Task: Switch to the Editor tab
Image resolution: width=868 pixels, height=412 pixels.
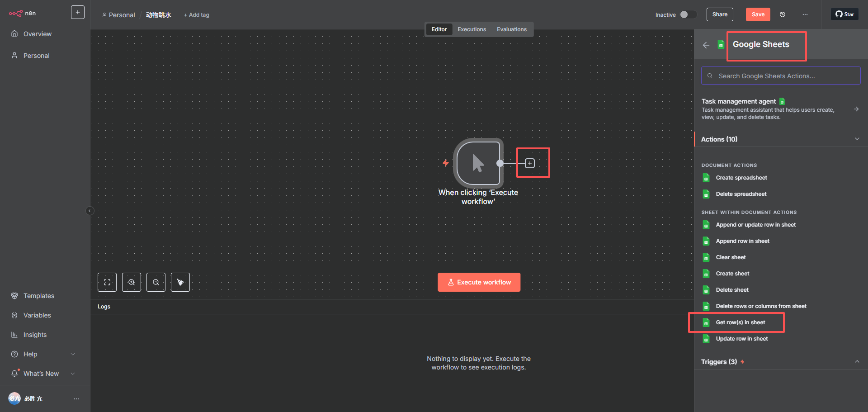Action: point(439,29)
